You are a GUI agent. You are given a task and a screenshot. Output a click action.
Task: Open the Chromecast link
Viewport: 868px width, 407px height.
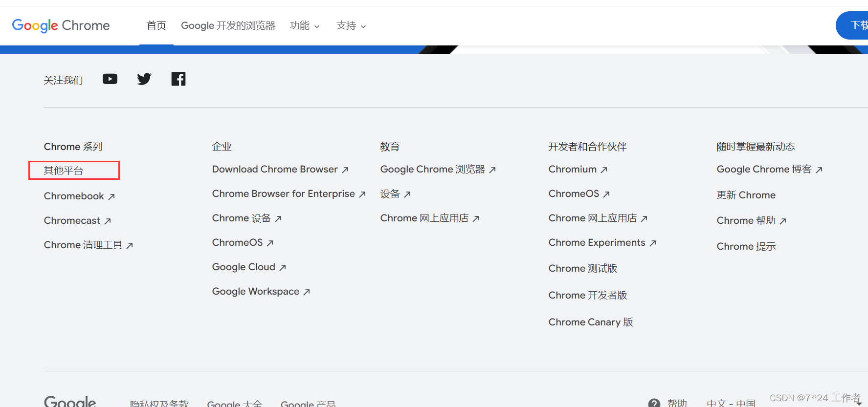(77, 220)
